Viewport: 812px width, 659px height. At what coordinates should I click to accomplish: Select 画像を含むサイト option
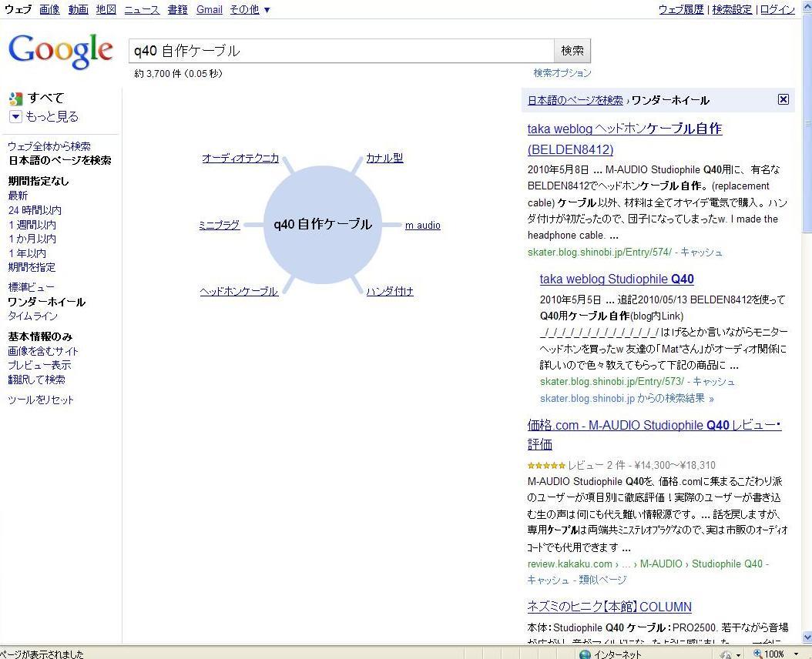click(43, 351)
